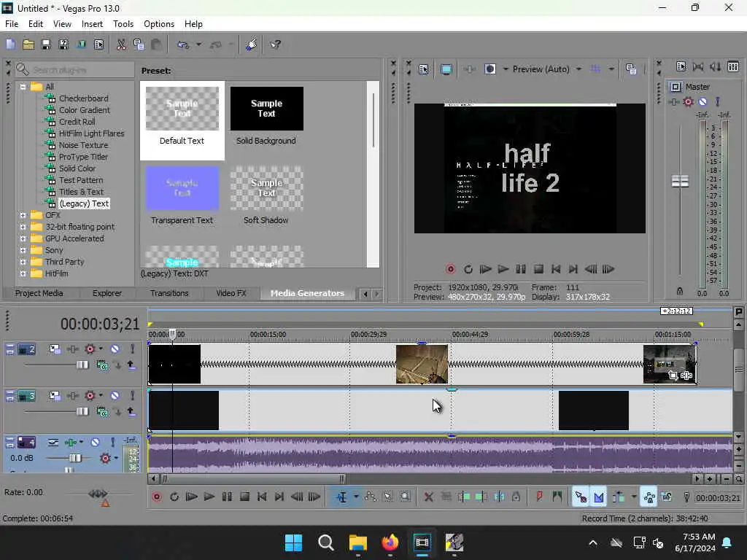Insert a marker with flag icon

coord(539,497)
